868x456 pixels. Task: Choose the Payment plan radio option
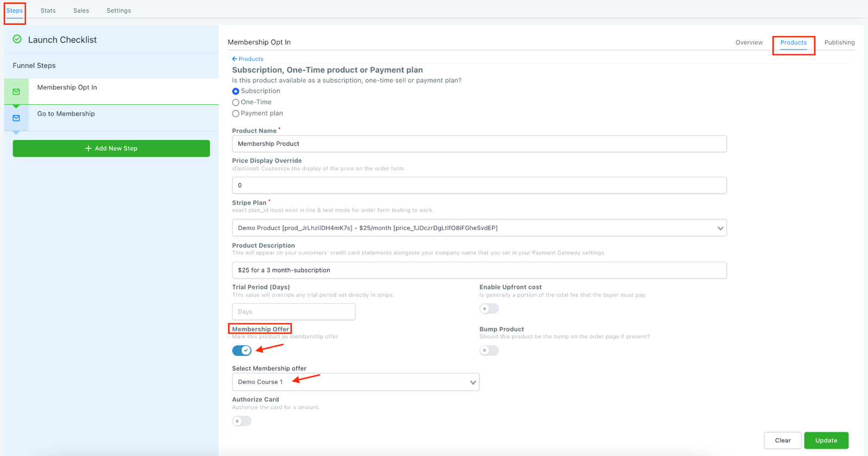tap(235, 113)
